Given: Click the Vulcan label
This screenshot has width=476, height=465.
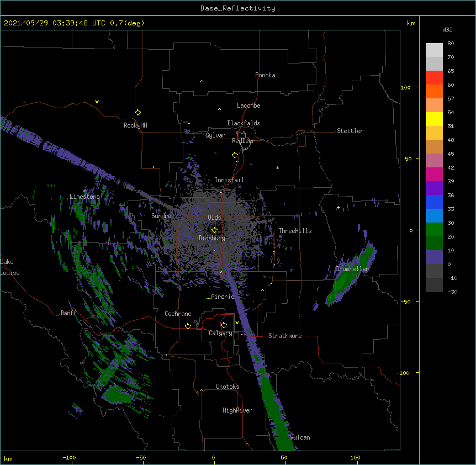Looking at the screenshot, I should (x=300, y=437).
